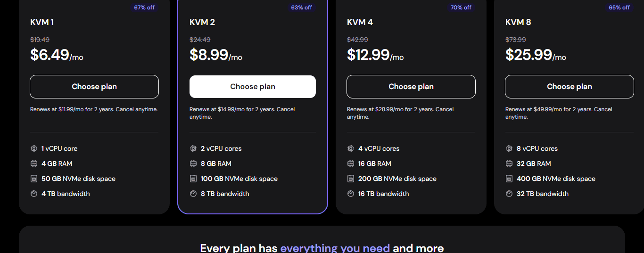Choose the highlighted KVM 2 plan
This screenshot has width=644, height=253.
click(x=253, y=87)
